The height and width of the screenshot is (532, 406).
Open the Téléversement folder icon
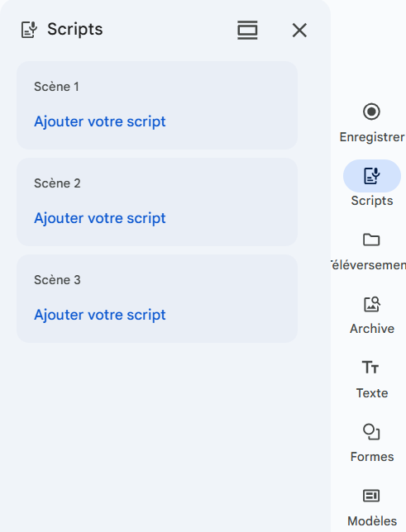coord(371,240)
